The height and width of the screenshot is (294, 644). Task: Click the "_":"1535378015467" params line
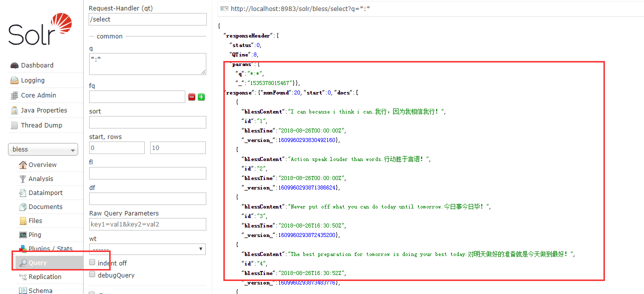coord(268,83)
